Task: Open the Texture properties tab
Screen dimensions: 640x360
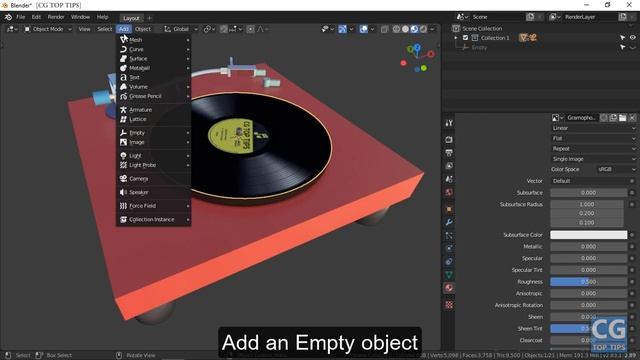Action: click(449, 304)
